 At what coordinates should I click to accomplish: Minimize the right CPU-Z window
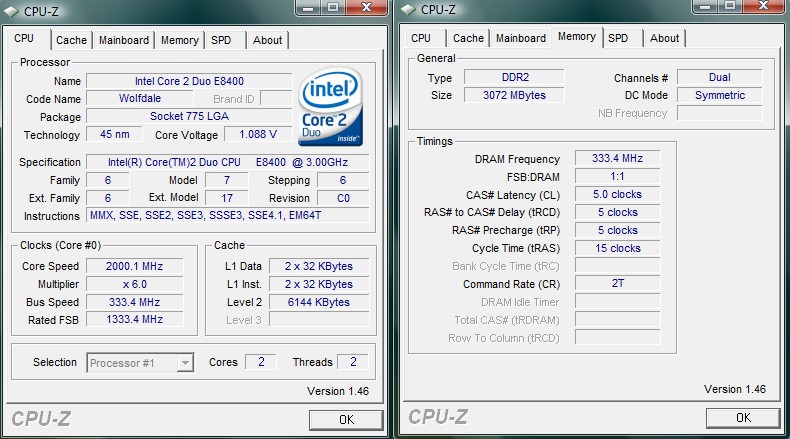coord(705,7)
